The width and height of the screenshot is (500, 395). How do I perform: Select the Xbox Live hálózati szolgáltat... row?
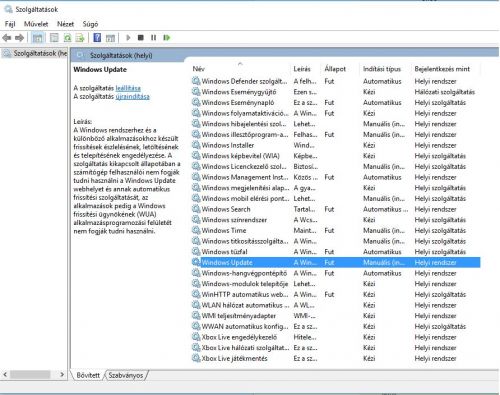336,348
